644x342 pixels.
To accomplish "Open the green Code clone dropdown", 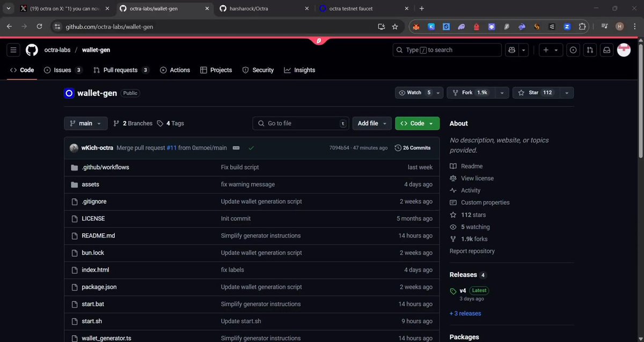I will [x=418, y=123].
